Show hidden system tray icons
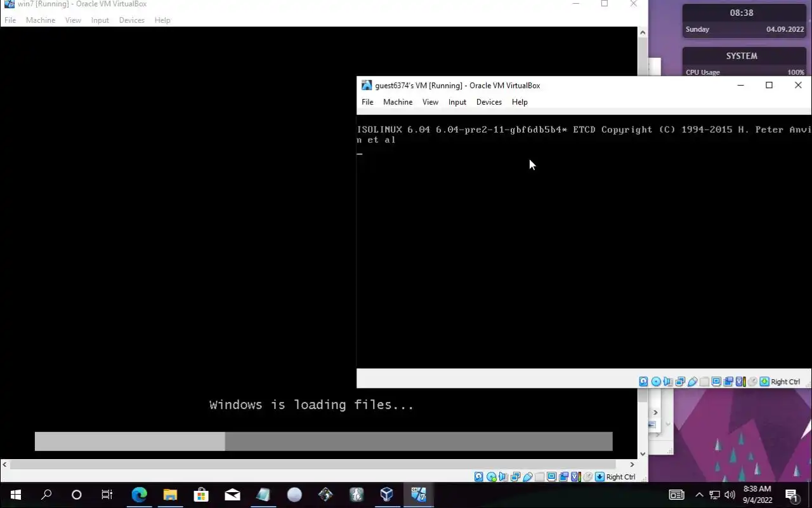Image resolution: width=812 pixels, height=508 pixels. [x=699, y=495]
